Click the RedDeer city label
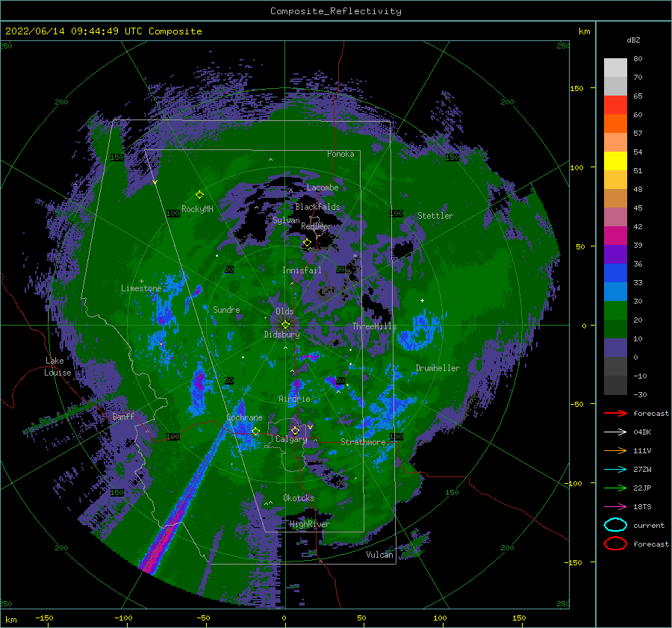This screenshot has height=628, width=672. click(317, 226)
